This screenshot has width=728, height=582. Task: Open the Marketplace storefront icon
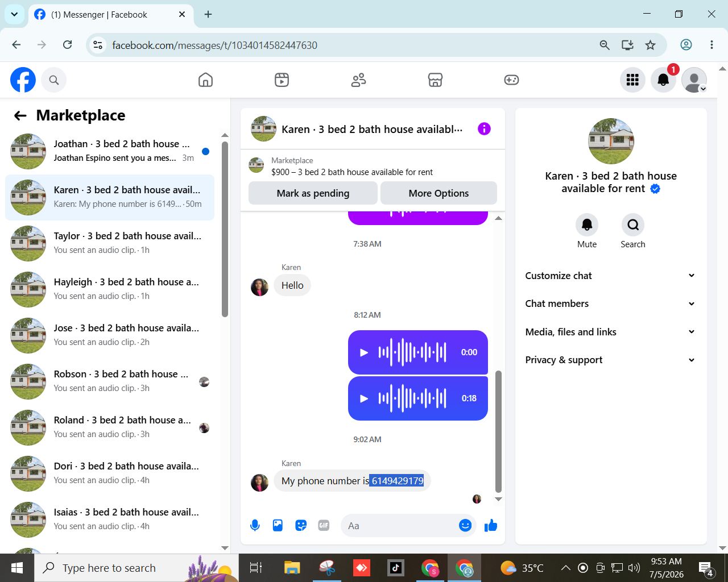[435, 80]
